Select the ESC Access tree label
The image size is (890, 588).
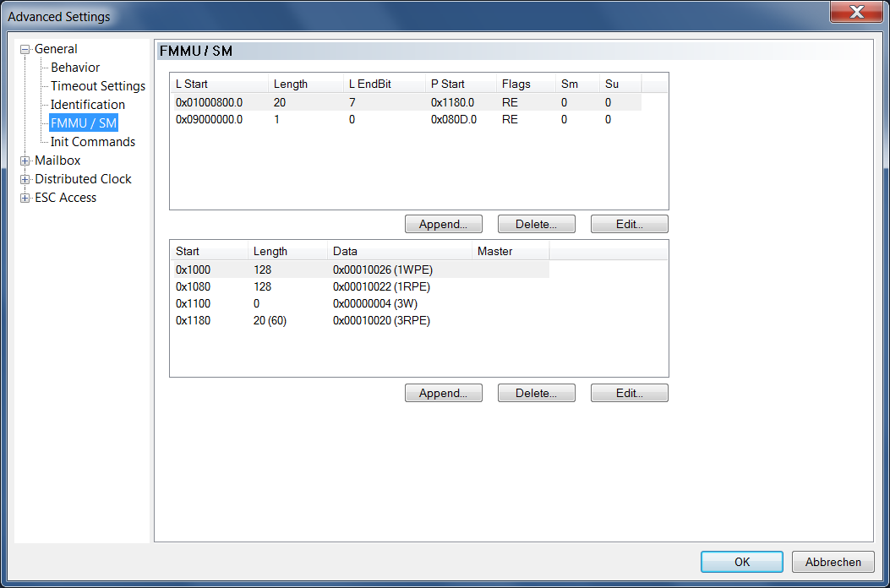point(65,198)
